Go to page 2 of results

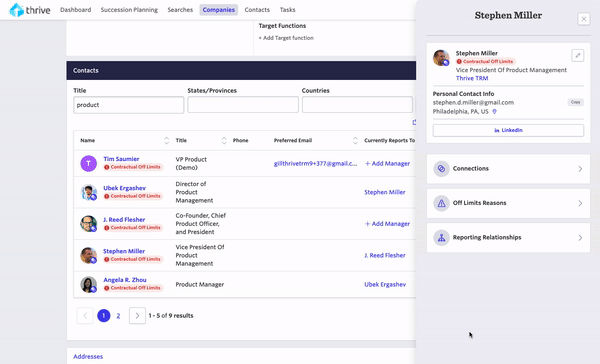(118, 316)
